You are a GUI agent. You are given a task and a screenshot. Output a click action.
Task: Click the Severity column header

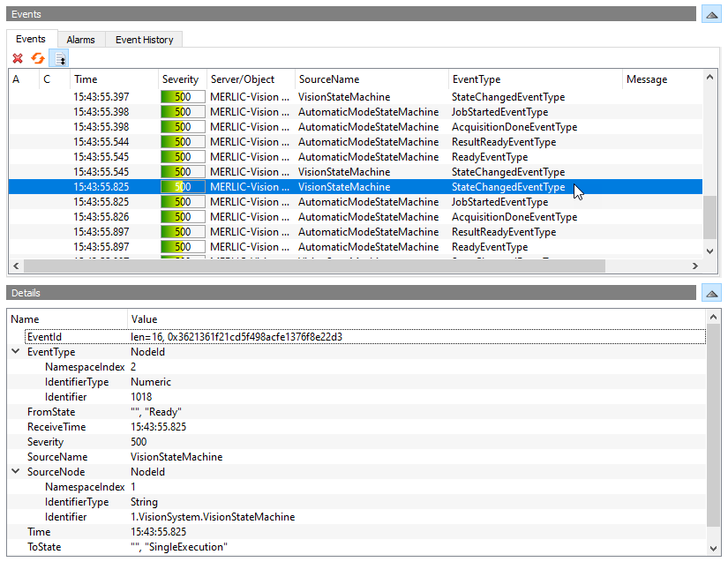pyautogui.click(x=182, y=79)
